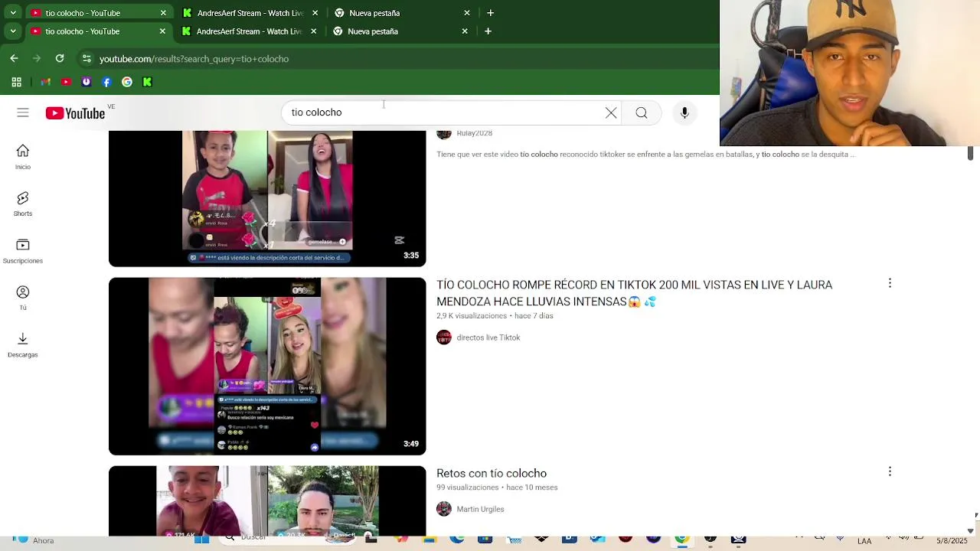Viewport: 980px width, 551px height.
Task: Open options menu for 'TÍO COLOCHO ROMPE RÉCORD' video
Action: (x=890, y=283)
